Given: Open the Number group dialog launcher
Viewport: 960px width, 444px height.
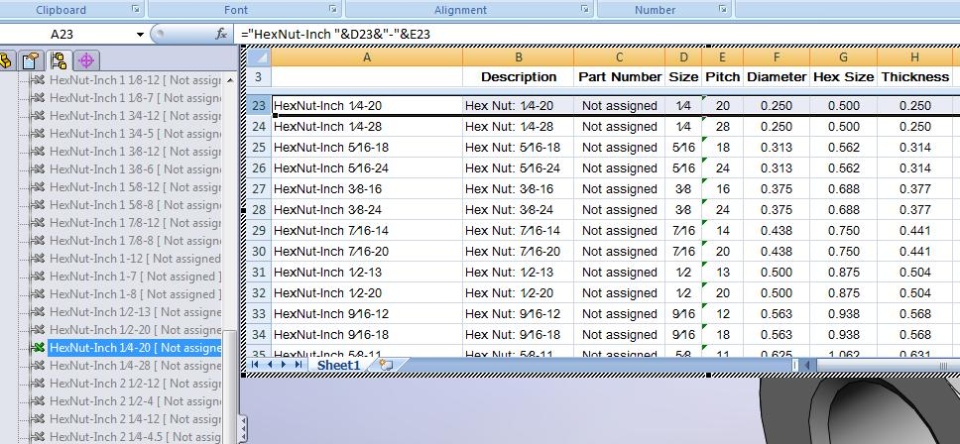Looking at the screenshot, I should pyautogui.click(x=722, y=9).
